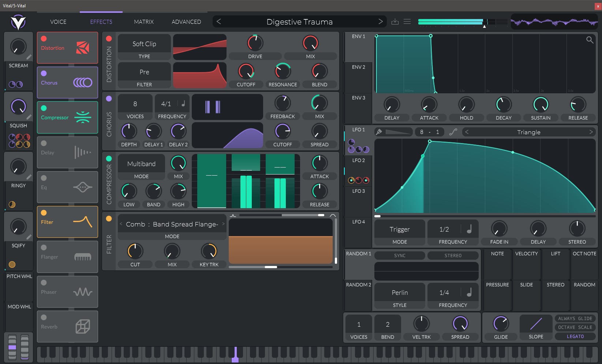Image resolution: width=602 pixels, height=364 pixels.
Task: Click the voices count field showing 1
Action: click(x=359, y=324)
